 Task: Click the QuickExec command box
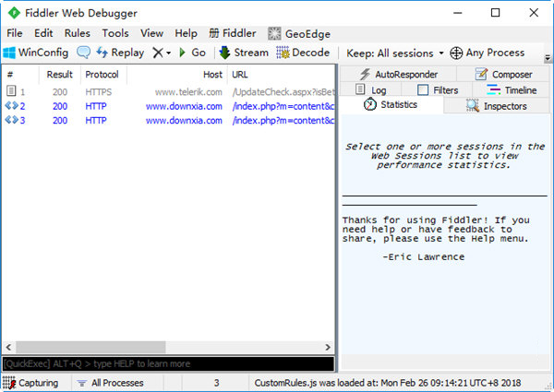point(168,363)
